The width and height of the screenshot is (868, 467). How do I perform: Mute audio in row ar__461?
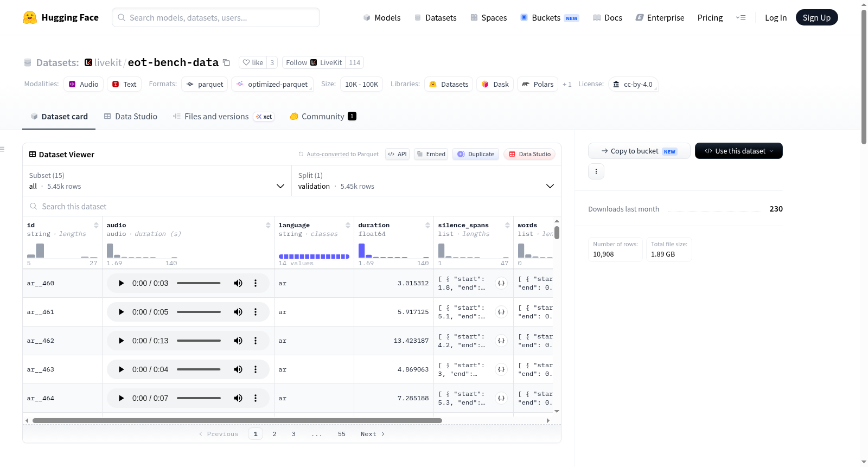tap(238, 312)
